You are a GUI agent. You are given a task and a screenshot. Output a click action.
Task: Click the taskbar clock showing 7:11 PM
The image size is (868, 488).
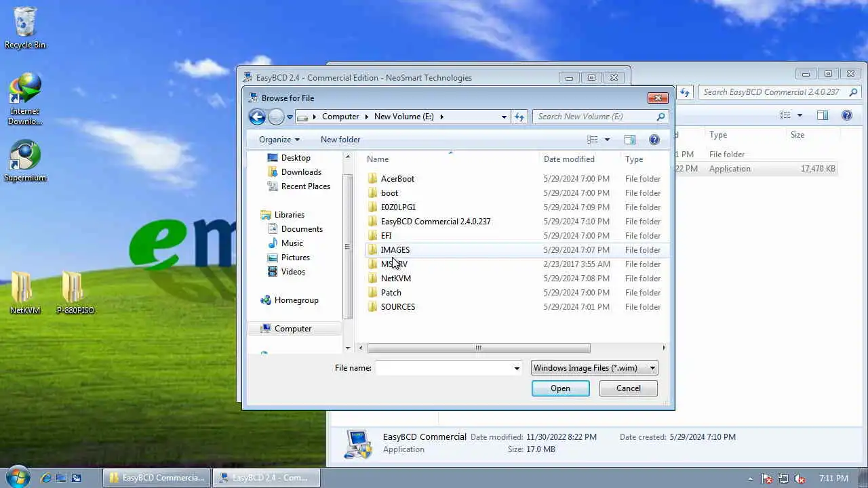(834, 479)
